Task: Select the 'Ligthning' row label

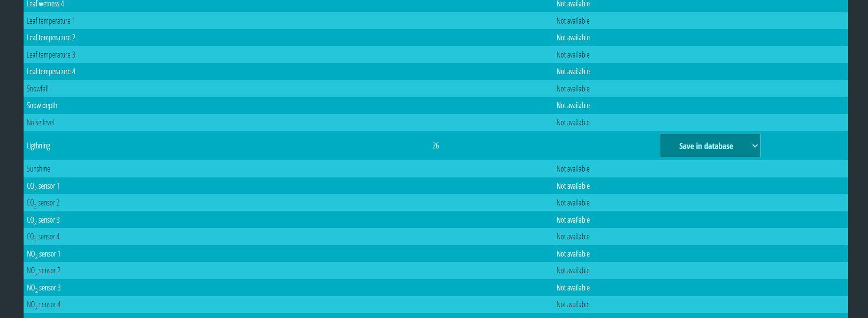Action: 38,145
